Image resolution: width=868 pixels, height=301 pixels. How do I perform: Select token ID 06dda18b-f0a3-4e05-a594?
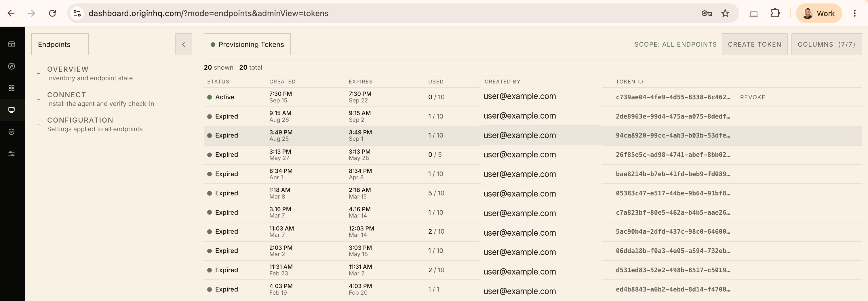[673, 251]
